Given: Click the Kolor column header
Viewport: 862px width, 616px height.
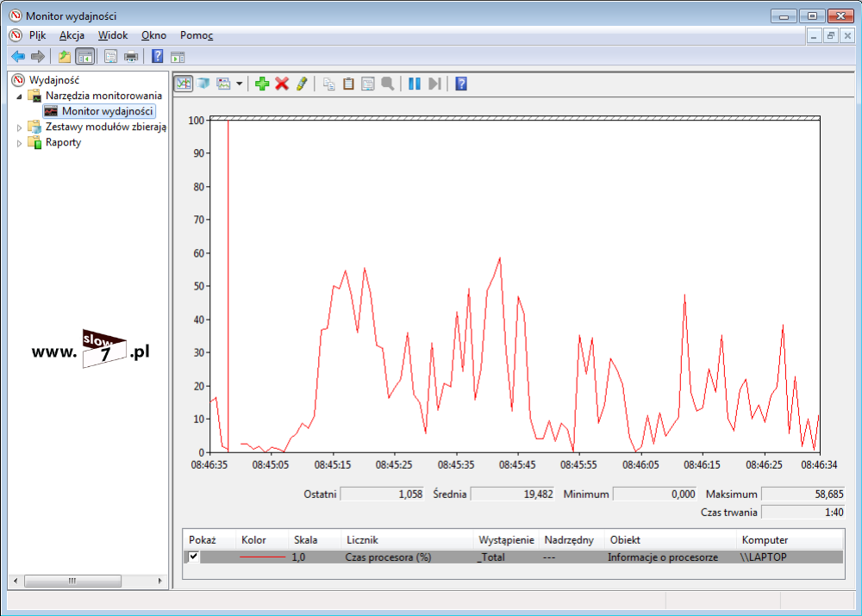Looking at the screenshot, I should pyautogui.click(x=262, y=539).
